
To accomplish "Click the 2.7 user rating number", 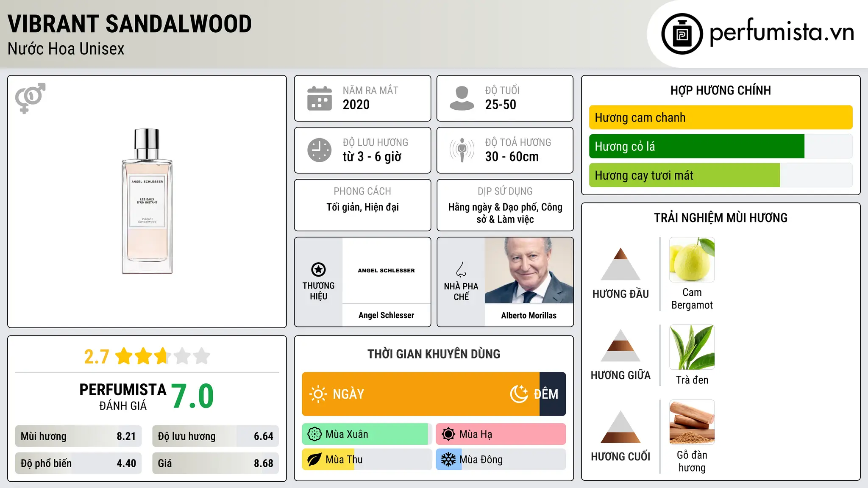I will coord(97,357).
